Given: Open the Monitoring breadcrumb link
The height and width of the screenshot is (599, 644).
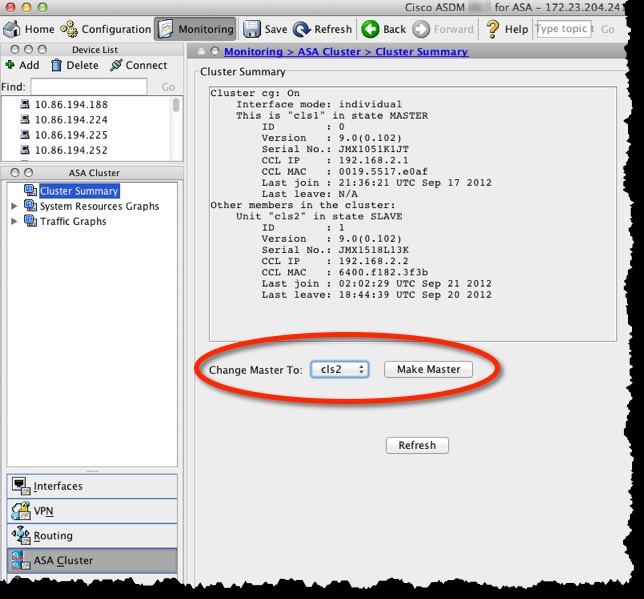Looking at the screenshot, I should (x=253, y=52).
